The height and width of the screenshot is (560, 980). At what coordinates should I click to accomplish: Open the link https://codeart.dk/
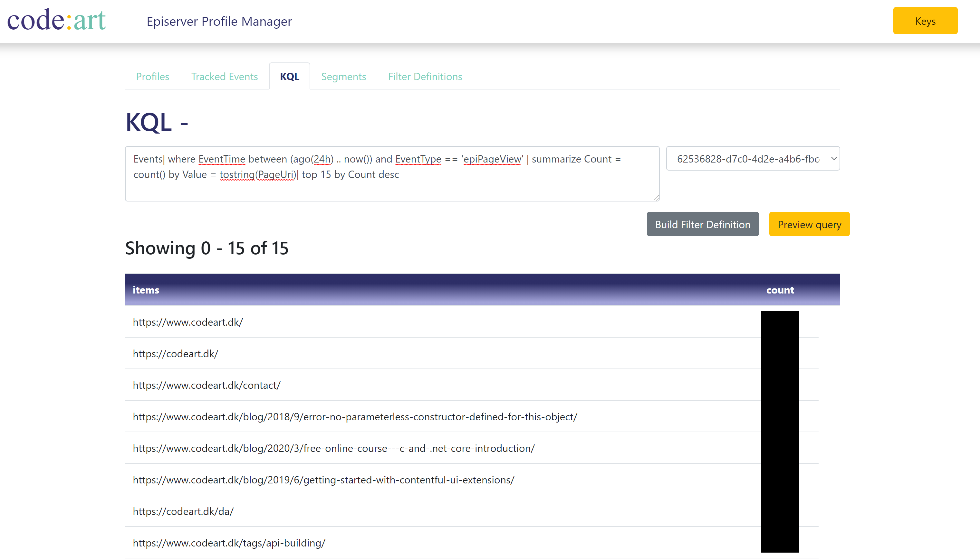click(x=176, y=353)
